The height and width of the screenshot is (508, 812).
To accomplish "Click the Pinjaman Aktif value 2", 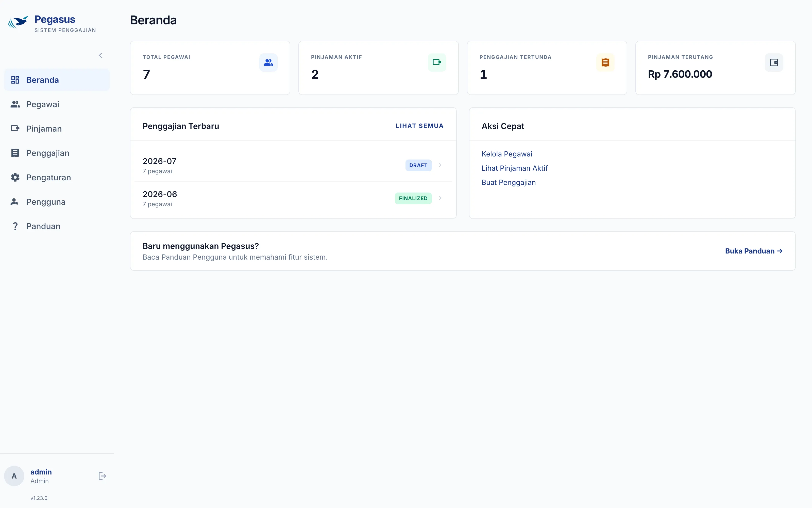I will [315, 74].
